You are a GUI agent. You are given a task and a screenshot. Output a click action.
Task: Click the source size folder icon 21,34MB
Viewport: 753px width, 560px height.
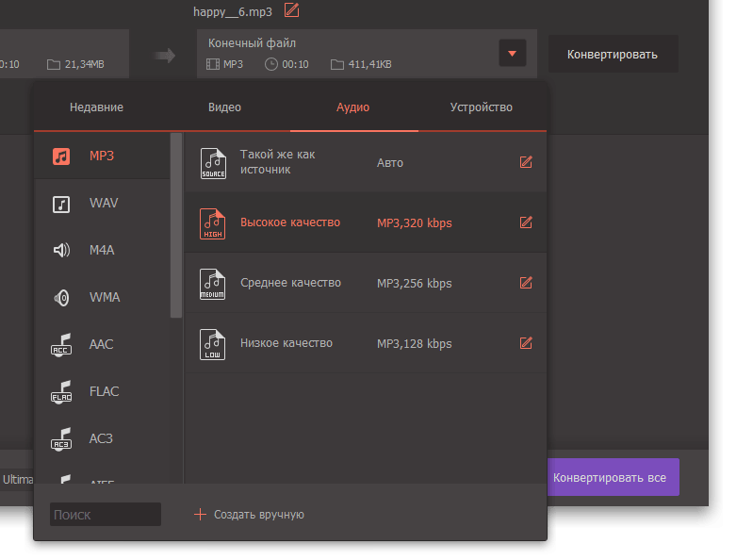(54, 64)
